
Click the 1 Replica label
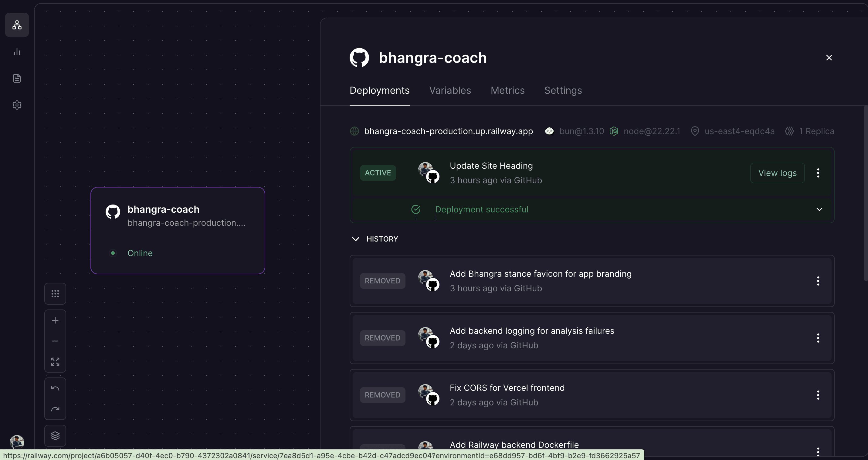pos(816,131)
